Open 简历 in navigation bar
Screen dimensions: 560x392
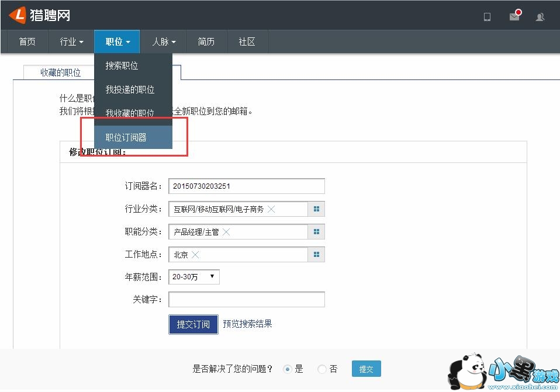click(206, 42)
